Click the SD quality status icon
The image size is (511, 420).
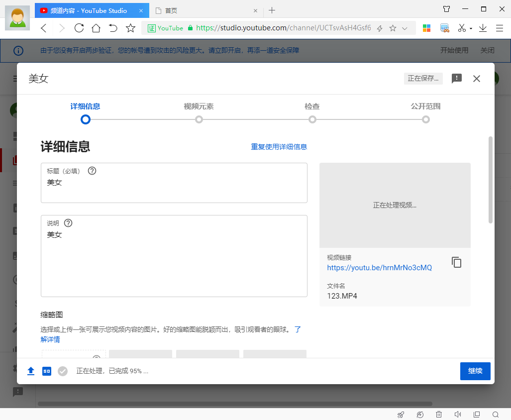(x=47, y=371)
